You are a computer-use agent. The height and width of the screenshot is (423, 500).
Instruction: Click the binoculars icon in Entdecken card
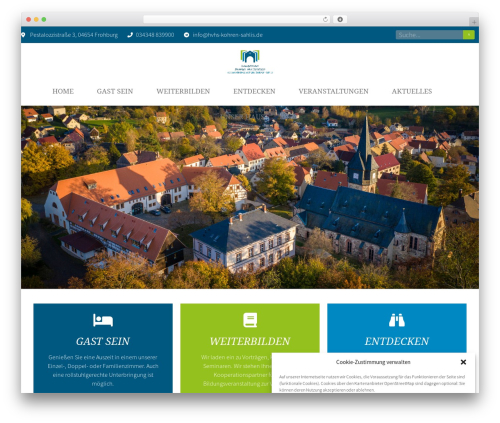click(397, 320)
